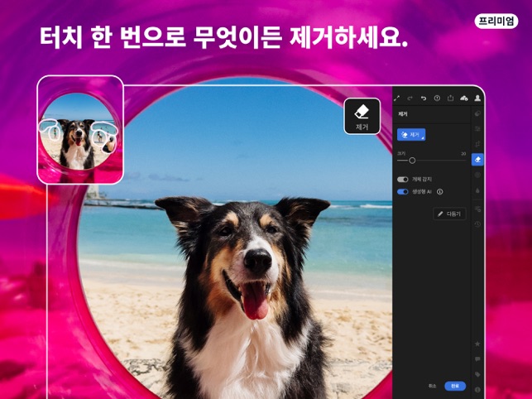Image resolution: width=532 pixels, height=399 pixels.
Task: Click the 크기 size slider handle
Action: coord(412,161)
